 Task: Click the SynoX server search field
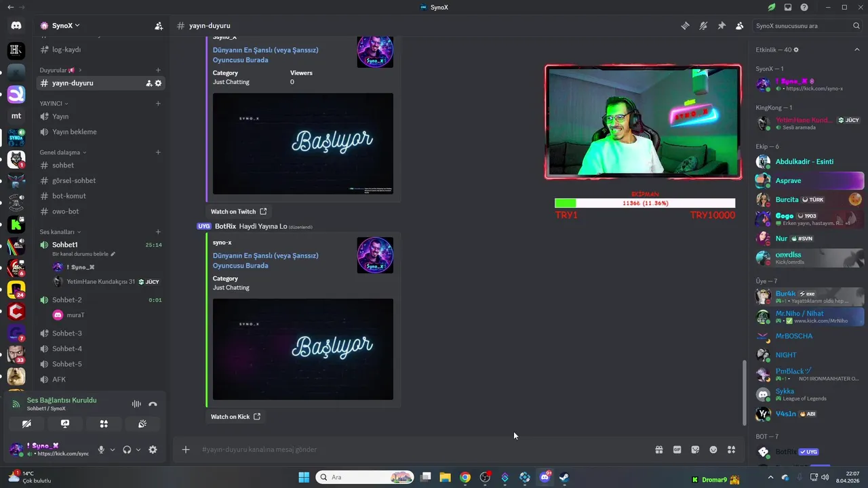pos(807,26)
